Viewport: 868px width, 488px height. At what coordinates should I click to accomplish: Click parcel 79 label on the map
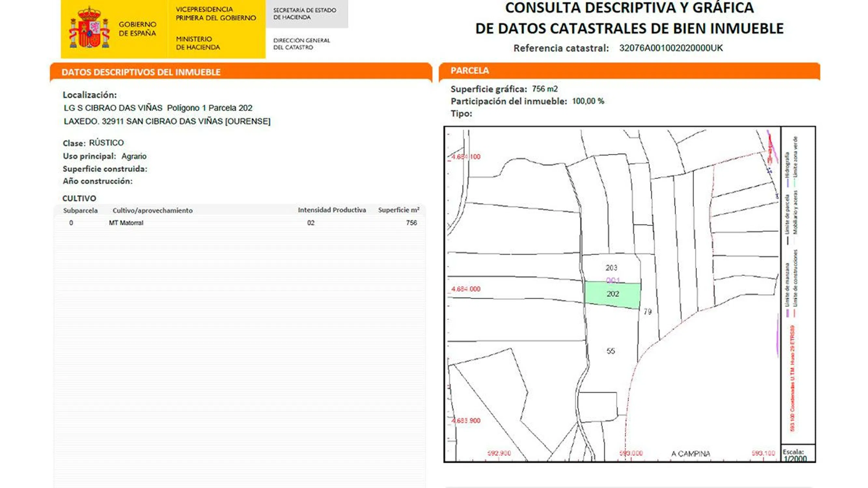(647, 312)
